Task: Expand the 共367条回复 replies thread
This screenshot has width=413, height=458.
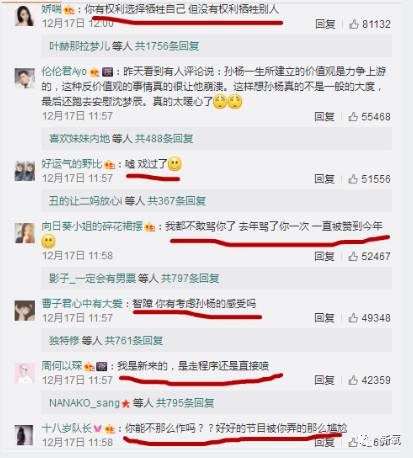Action: point(177,201)
